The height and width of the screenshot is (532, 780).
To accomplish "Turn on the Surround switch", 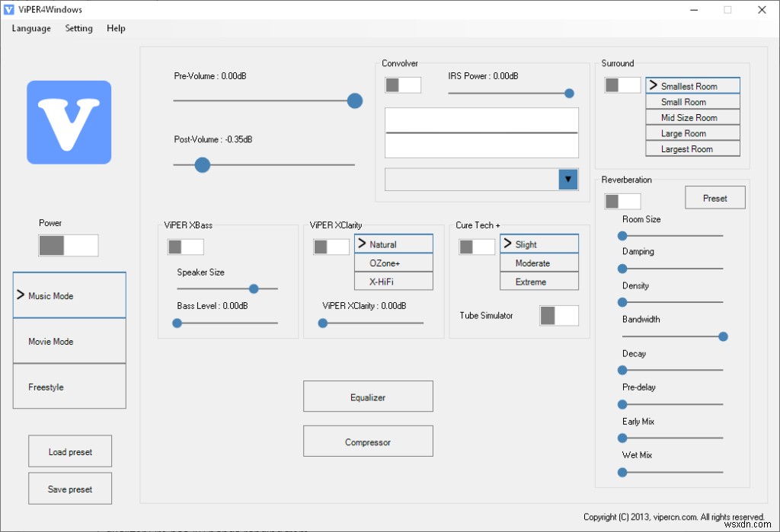I will (622, 85).
